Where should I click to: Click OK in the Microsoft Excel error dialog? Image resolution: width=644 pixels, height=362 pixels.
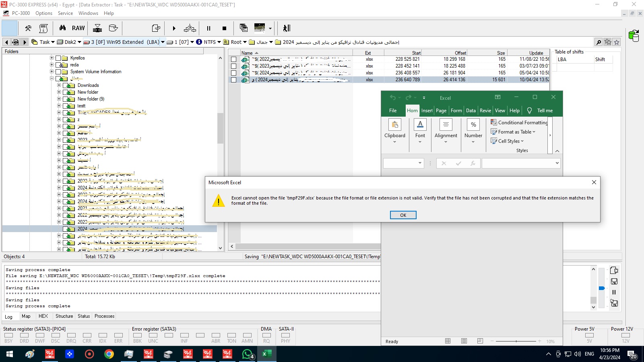pyautogui.click(x=403, y=215)
